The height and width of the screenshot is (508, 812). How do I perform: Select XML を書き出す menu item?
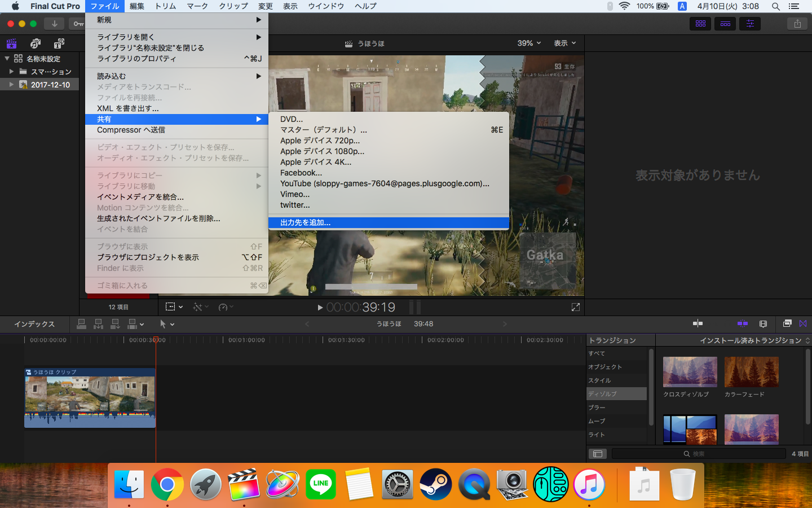tap(176, 108)
